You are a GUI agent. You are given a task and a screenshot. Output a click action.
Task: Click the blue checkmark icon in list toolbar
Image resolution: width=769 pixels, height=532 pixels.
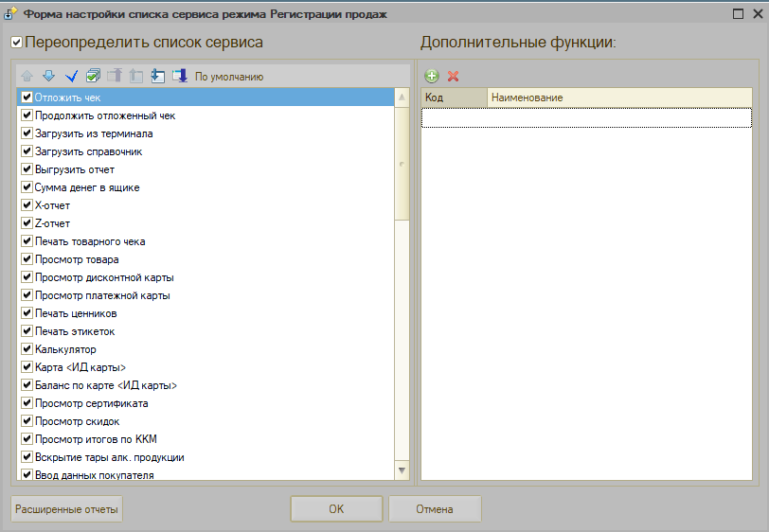(x=71, y=76)
